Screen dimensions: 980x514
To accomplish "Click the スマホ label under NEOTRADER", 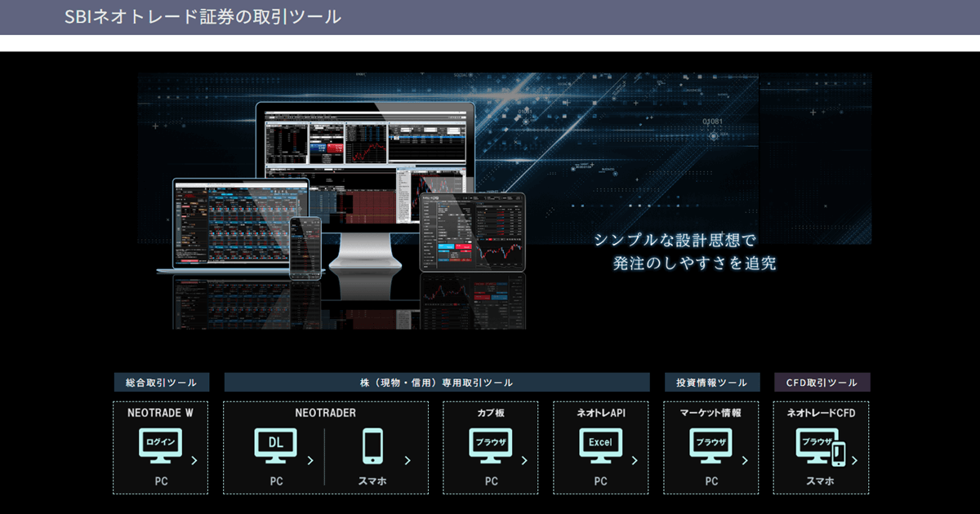I will [x=372, y=481].
